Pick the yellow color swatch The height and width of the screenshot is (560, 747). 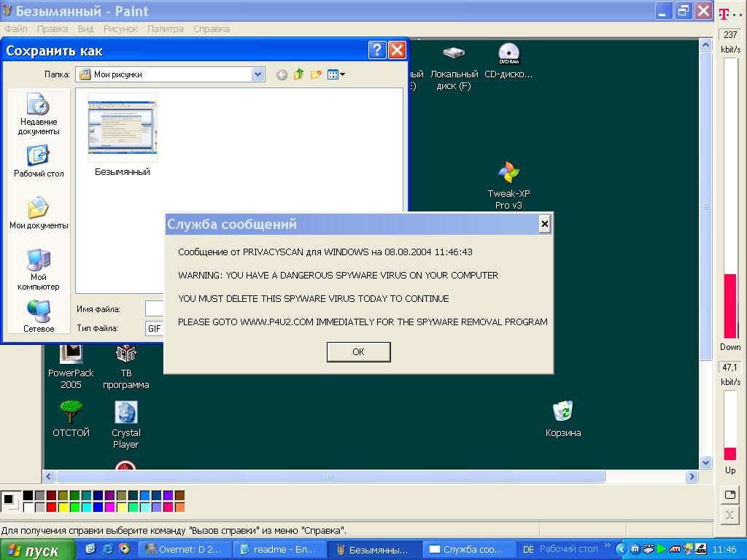[x=63, y=507]
